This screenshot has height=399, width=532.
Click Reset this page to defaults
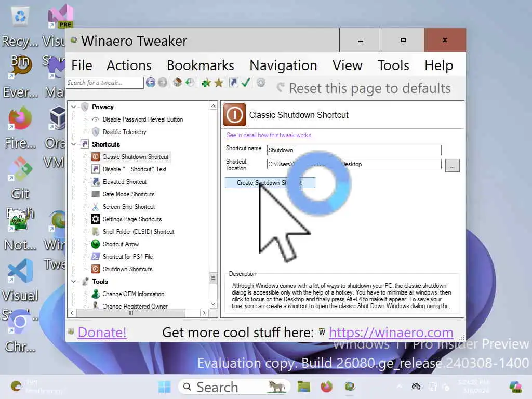click(x=364, y=88)
